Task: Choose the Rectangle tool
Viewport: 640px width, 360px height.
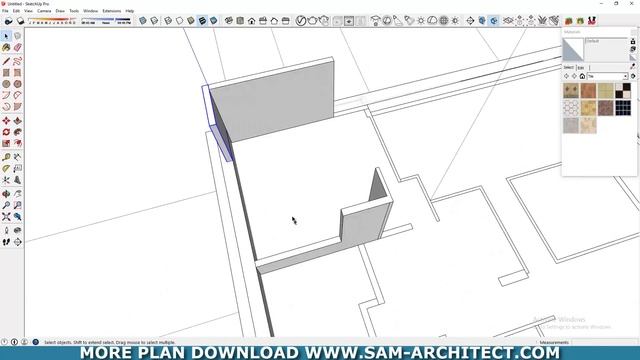Action: coord(6,73)
